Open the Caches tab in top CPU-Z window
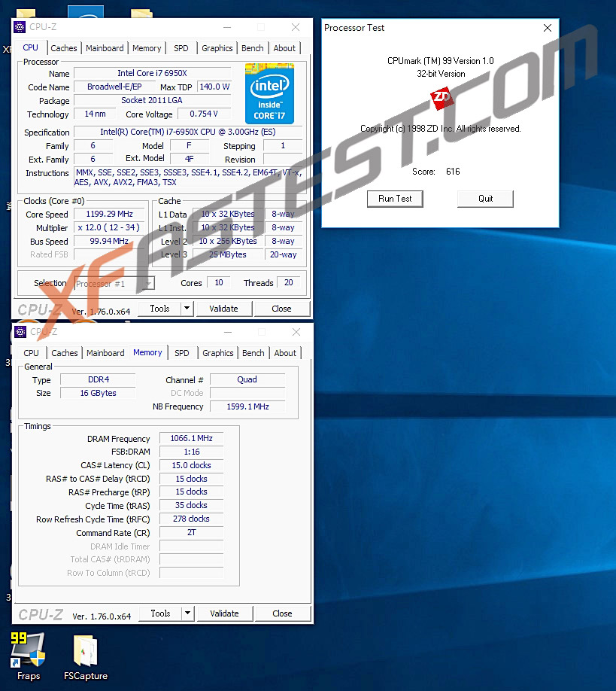The width and height of the screenshot is (616, 691). 64,48
